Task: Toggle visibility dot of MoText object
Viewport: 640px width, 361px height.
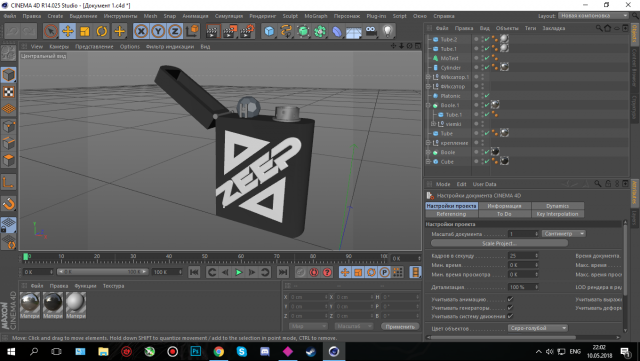Action: pos(476,58)
